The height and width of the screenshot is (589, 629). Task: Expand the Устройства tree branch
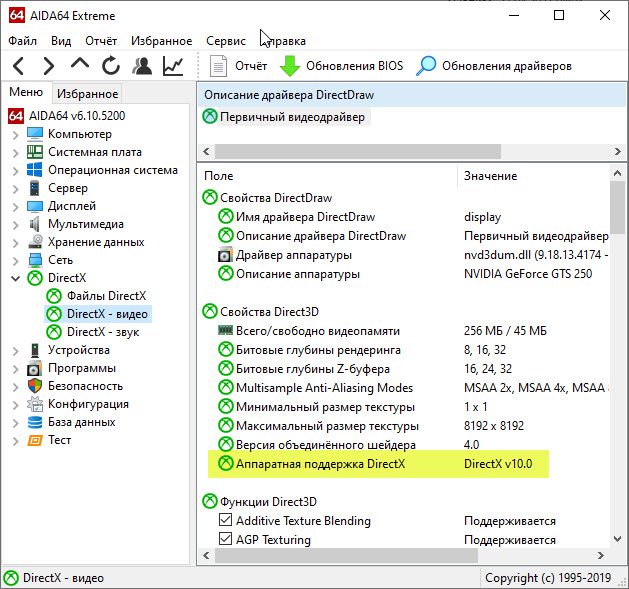click(x=15, y=351)
